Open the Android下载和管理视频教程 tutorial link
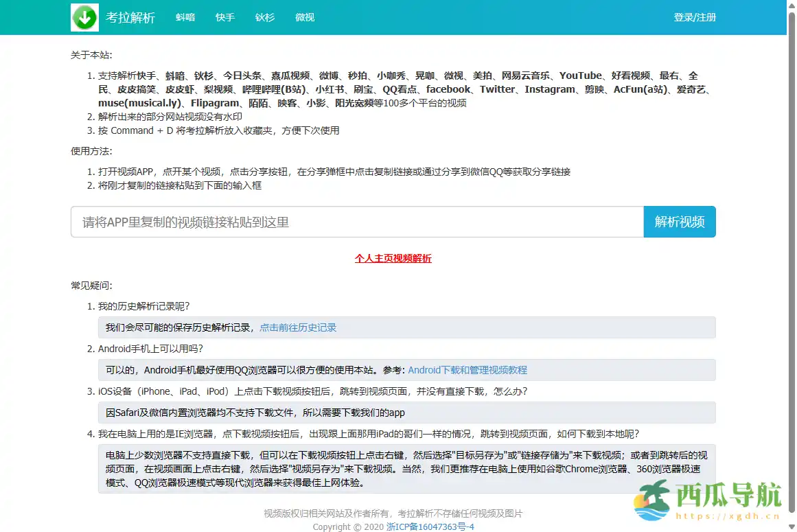Screen dimensions: 797x532 click(x=468, y=370)
